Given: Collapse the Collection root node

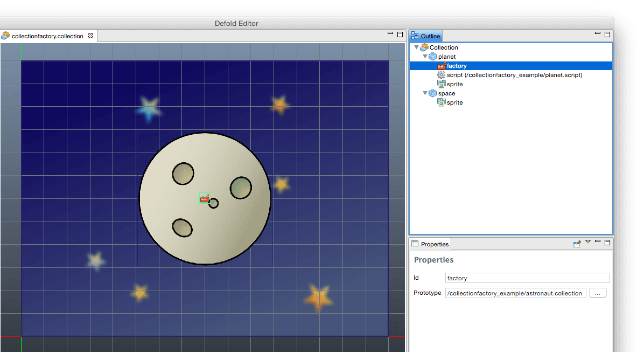Looking at the screenshot, I should [416, 47].
